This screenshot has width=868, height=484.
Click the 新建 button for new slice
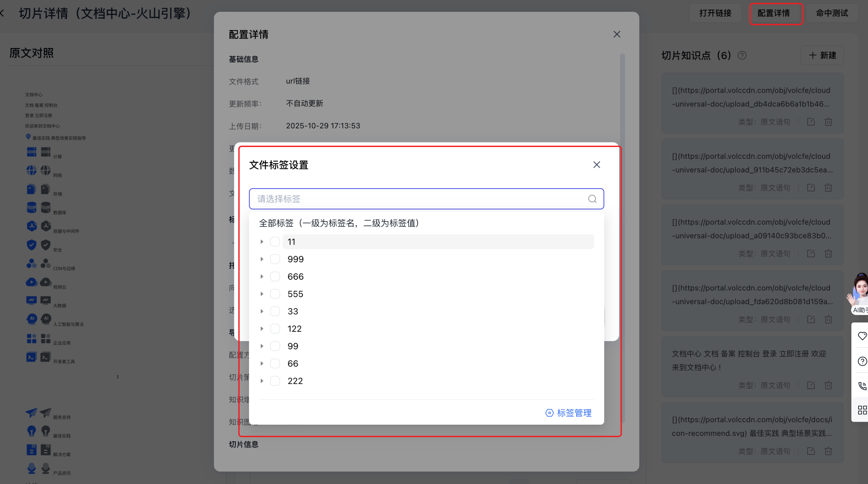pos(822,55)
